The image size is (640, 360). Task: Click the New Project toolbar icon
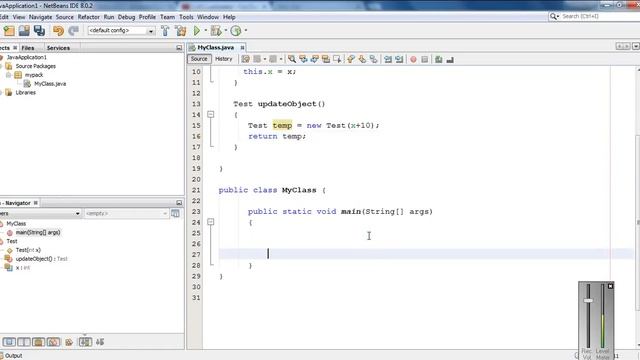pos(9,31)
